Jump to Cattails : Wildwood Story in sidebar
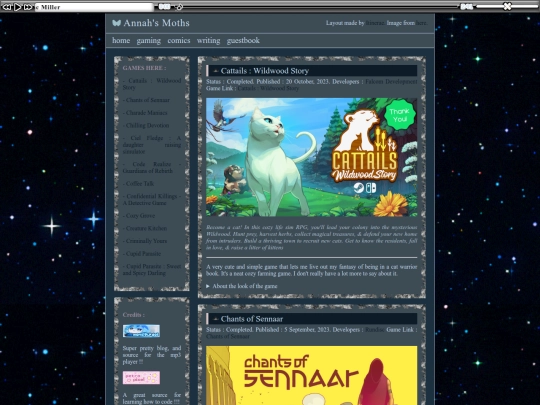Image resolution: width=540 pixels, height=405 pixels. [x=152, y=84]
